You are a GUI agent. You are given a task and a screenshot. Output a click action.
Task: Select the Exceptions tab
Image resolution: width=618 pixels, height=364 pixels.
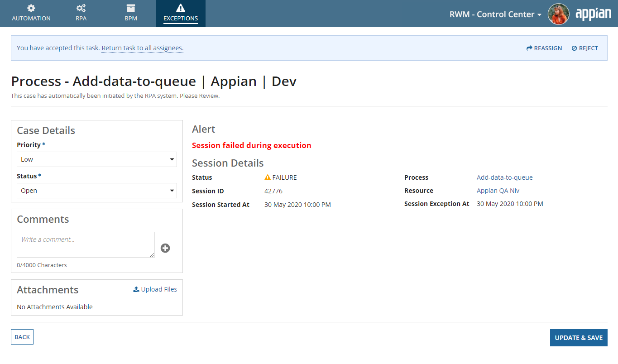click(x=181, y=14)
